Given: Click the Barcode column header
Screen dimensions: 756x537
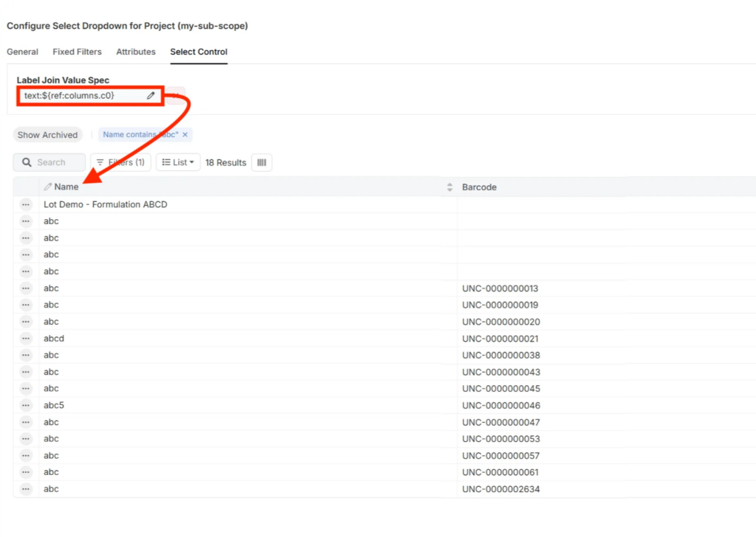Looking at the screenshot, I should 479,187.
